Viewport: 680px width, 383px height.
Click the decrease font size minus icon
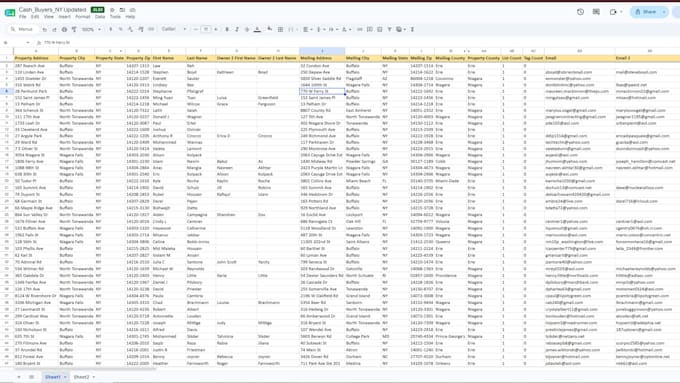coord(196,29)
